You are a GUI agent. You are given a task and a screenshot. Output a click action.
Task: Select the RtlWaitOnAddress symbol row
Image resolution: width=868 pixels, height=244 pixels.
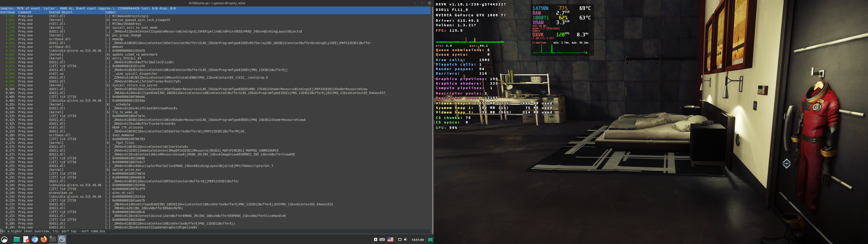(216, 24)
